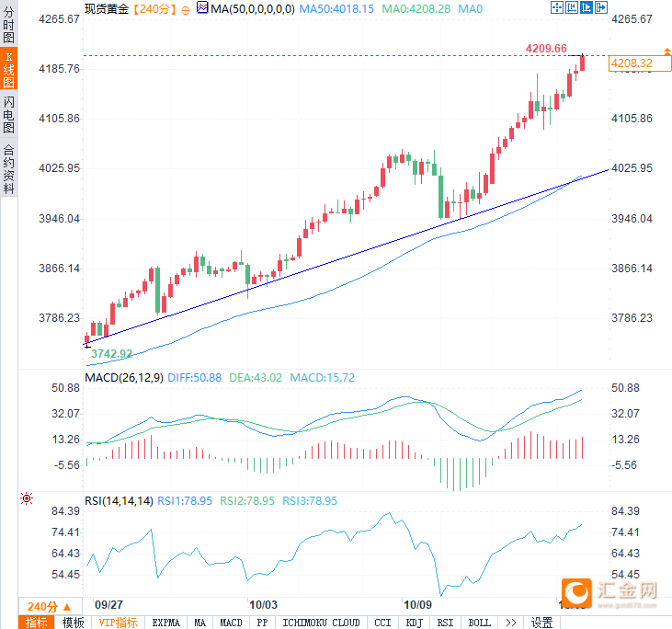Click the 10/09 date marker
Image resolution: width=672 pixels, height=629 pixels.
point(418,605)
